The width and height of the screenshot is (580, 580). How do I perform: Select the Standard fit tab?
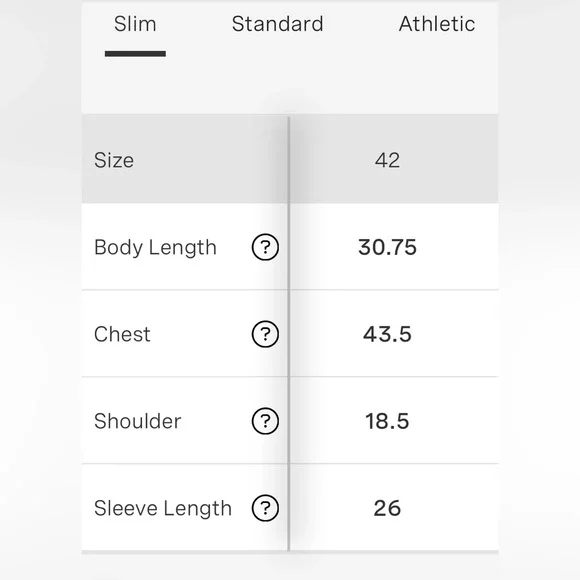277,24
